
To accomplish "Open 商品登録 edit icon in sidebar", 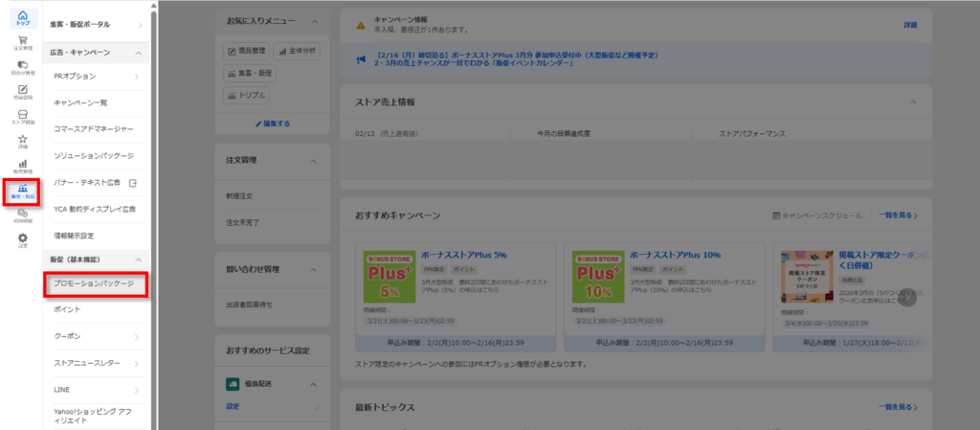I will [23, 91].
